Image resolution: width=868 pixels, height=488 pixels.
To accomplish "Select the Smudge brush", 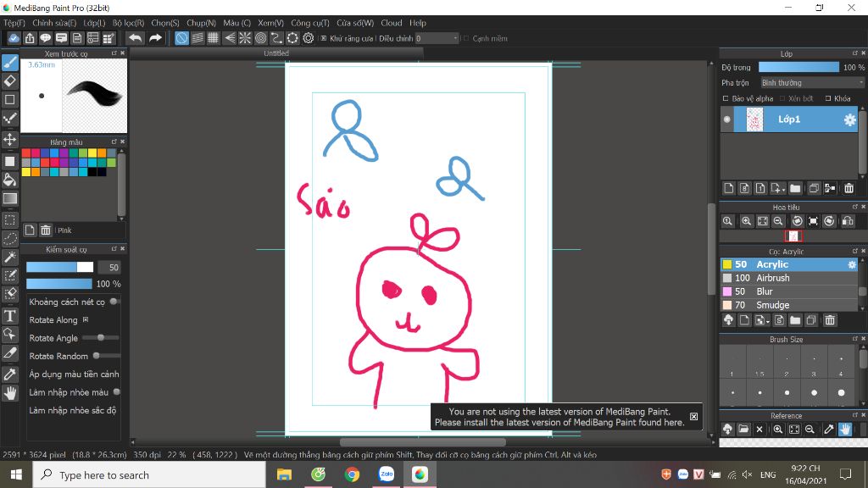I will point(789,305).
